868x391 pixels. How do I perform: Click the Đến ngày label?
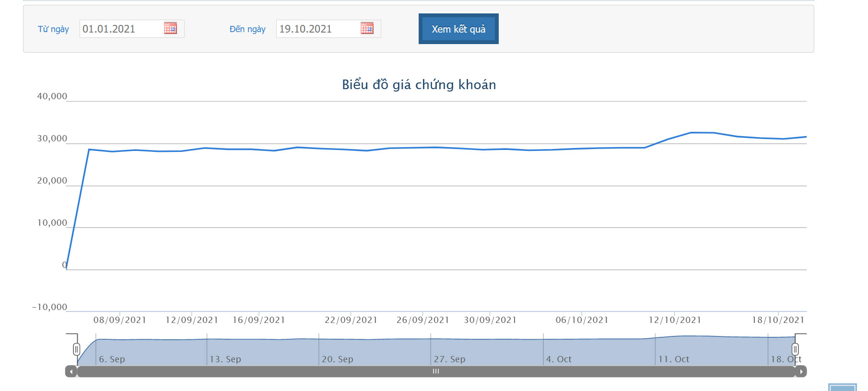[x=247, y=29]
